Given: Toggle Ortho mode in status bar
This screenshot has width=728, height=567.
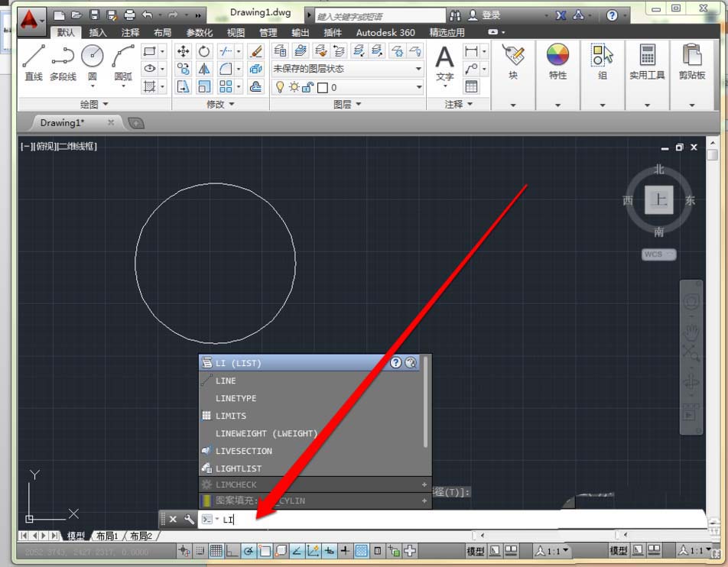Looking at the screenshot, I should point(232,551).
